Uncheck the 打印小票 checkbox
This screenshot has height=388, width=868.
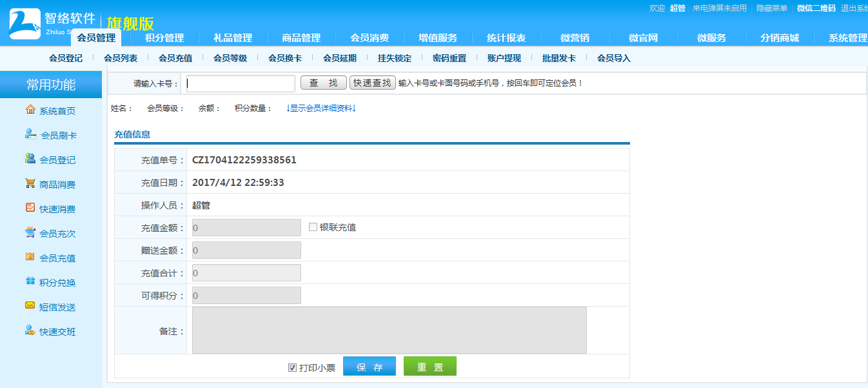pos(293,368)
